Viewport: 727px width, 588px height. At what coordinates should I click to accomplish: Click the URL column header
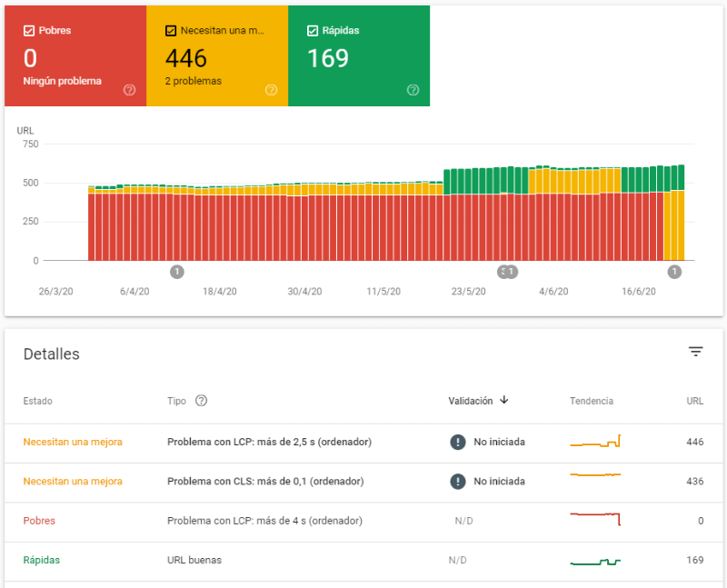[694, 401]
